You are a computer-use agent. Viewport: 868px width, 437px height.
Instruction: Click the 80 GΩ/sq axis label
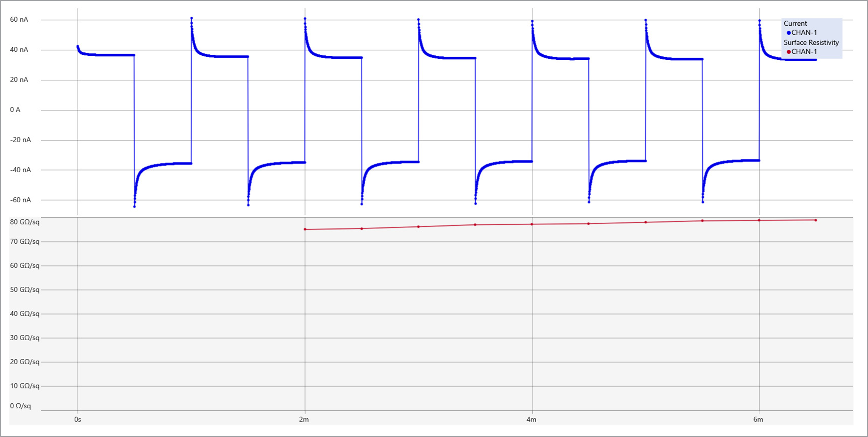coord(24,222)
